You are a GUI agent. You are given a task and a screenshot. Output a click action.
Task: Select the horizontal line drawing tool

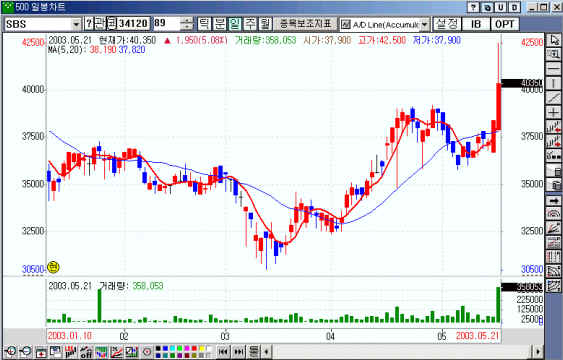click(554, 68)
